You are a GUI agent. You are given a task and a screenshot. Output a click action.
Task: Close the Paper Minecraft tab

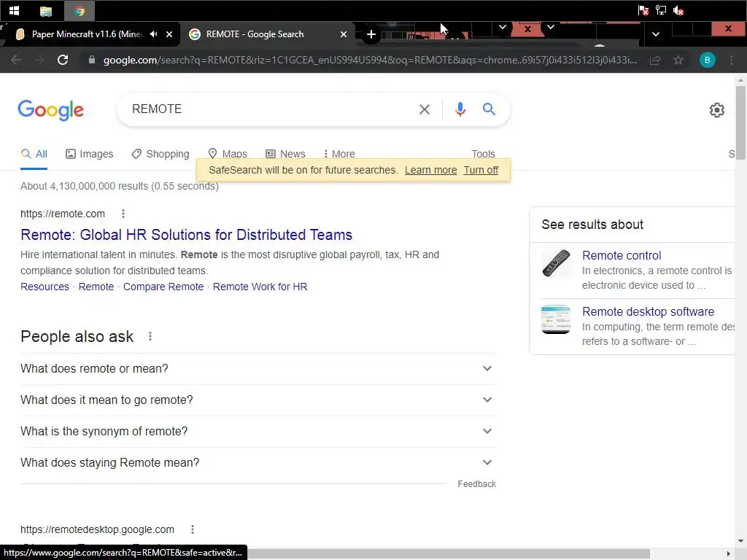click(169, 34)
